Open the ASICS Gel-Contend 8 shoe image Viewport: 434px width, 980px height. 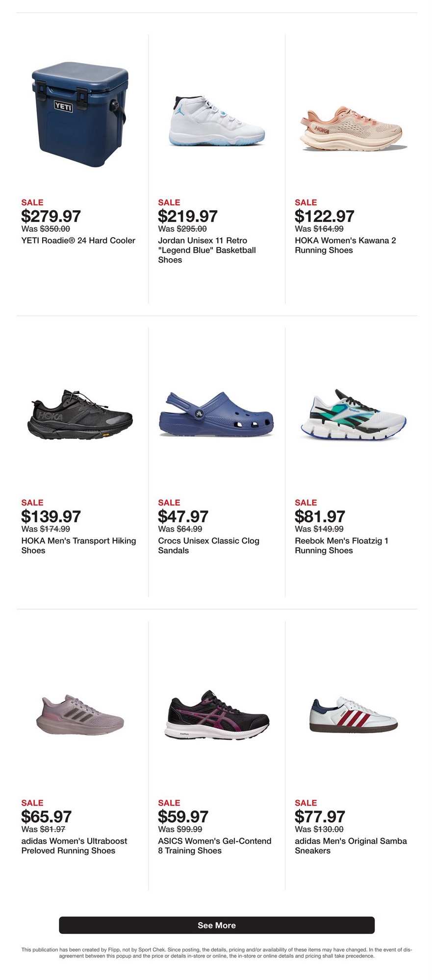pyautogui.click(x=217, y=715)
